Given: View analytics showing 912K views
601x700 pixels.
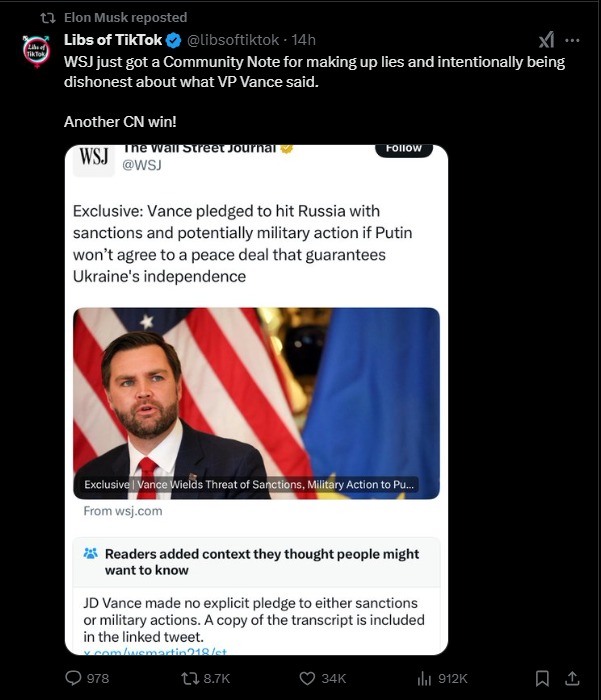Looking at the screenshot, I should (x=424, y=678).
